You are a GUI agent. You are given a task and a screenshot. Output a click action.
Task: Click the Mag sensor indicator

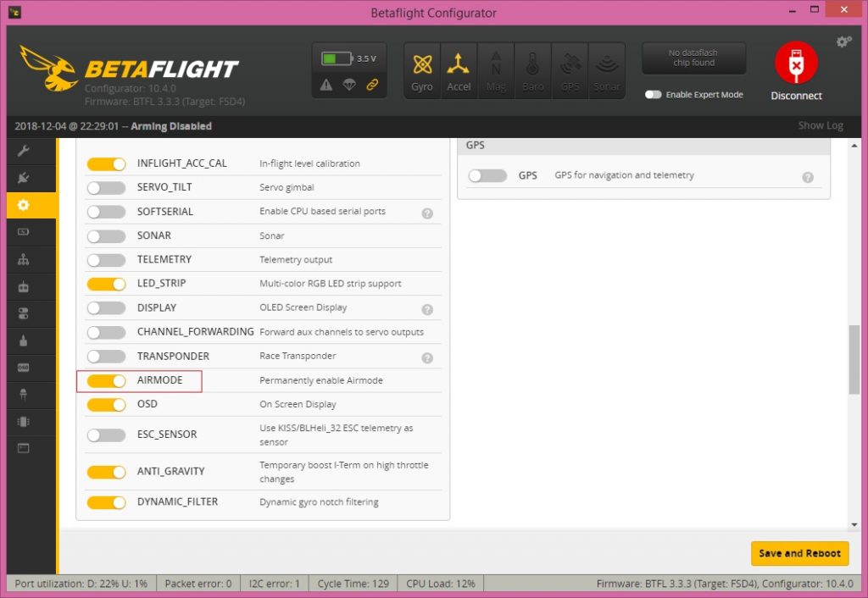click(495, 72)
